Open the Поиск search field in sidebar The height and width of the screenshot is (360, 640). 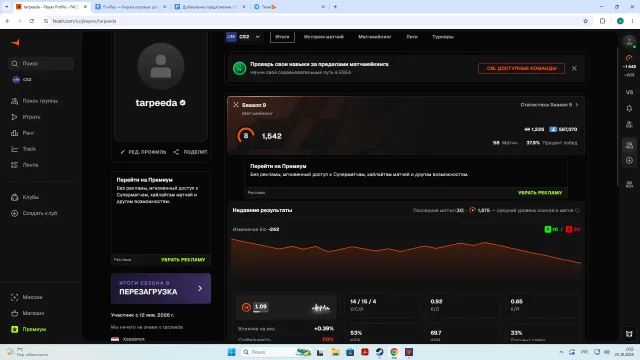[41, 64]
